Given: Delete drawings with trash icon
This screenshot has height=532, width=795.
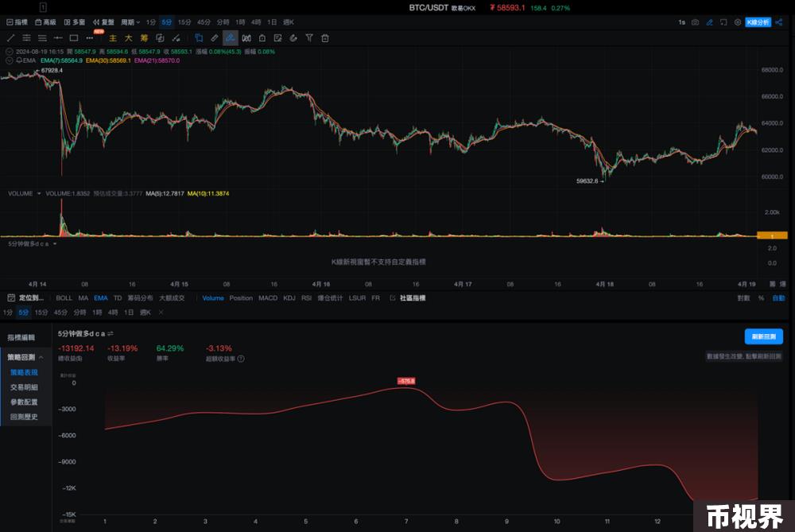Looking at the screenshot, I should click(x=325, y=38).
